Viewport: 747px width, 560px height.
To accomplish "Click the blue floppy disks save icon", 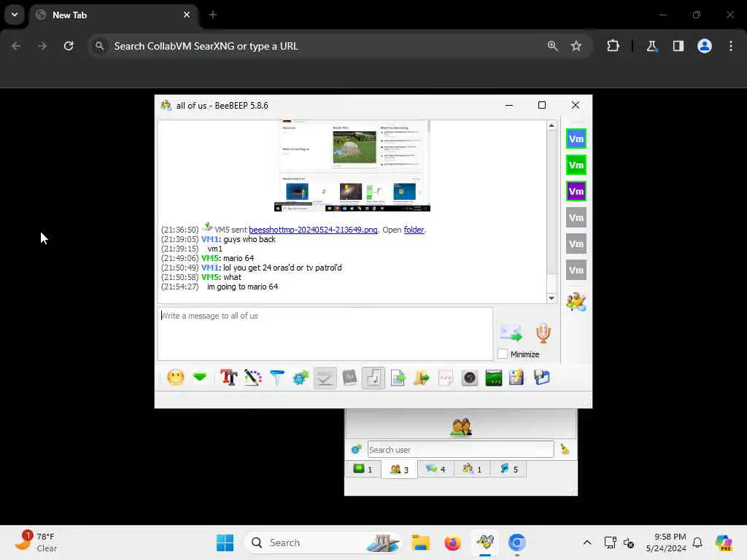I will tap(541, 378).
